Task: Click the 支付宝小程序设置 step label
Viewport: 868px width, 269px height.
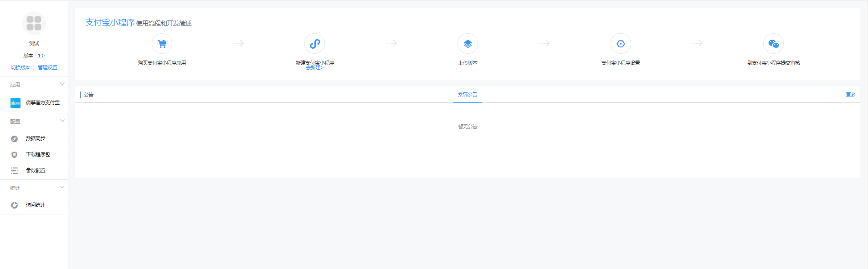Action: point(621,63)
